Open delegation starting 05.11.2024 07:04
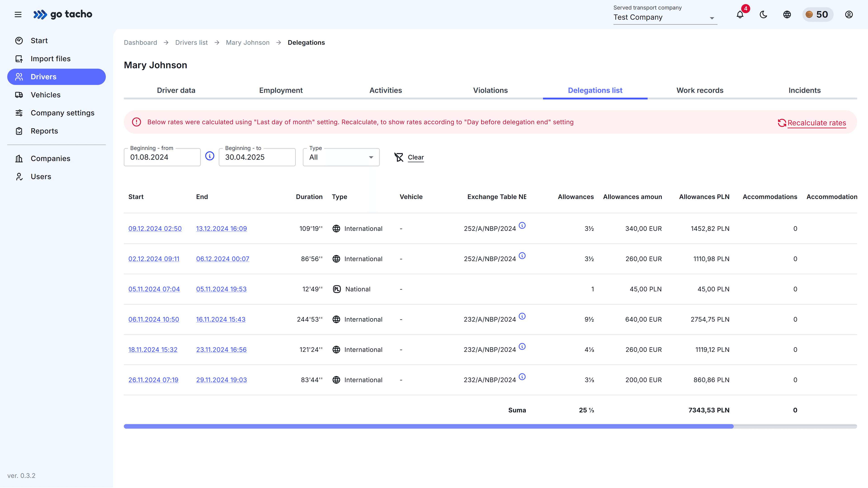This screenshot has height=488, width=868. click(154, 290)
